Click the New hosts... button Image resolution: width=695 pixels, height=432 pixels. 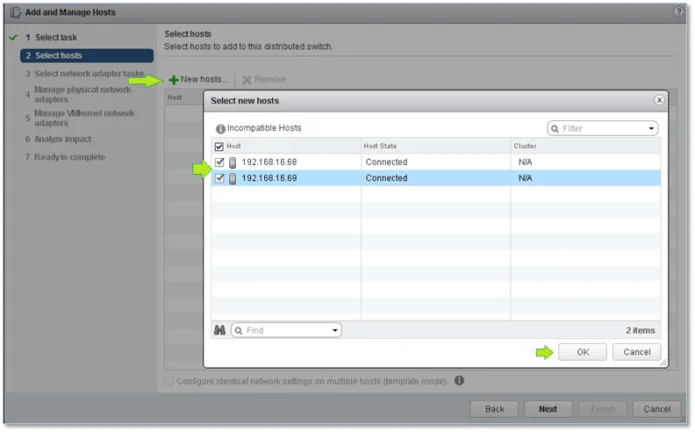click(198, 80)
